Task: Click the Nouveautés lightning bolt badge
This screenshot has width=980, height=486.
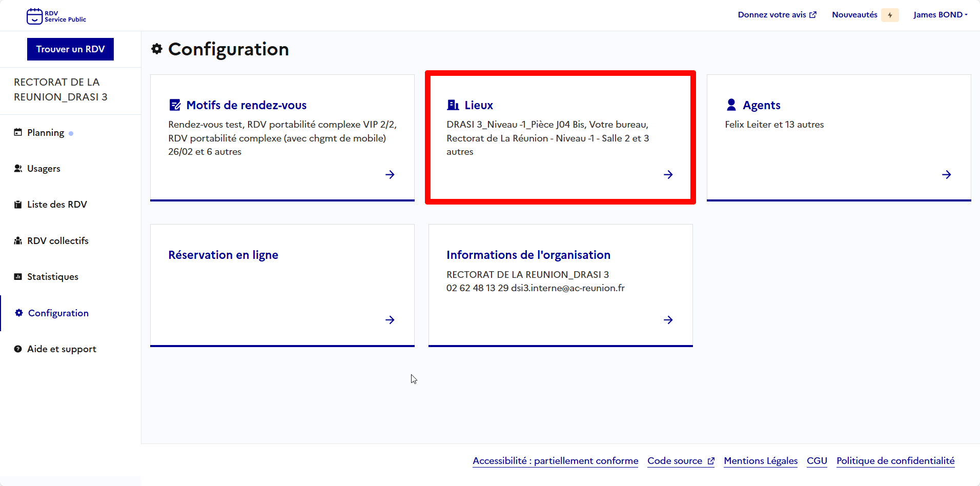Action: [x=890, y=15]
